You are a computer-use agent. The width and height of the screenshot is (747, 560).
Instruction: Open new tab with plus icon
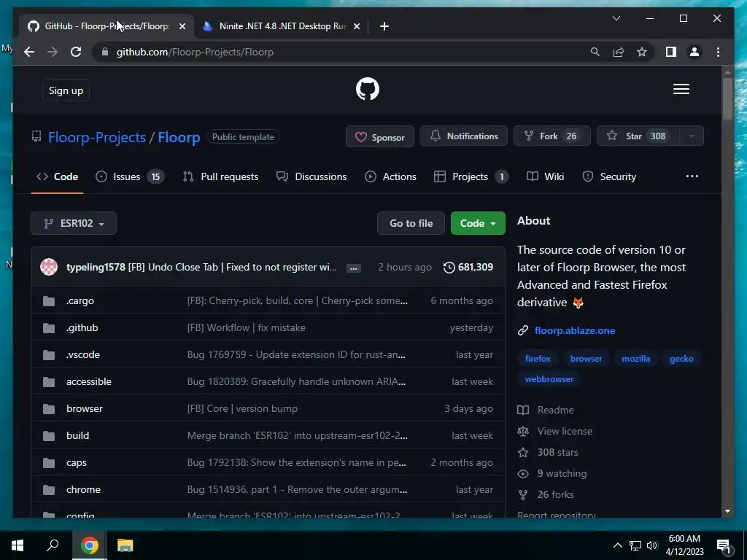click(384, 26)
